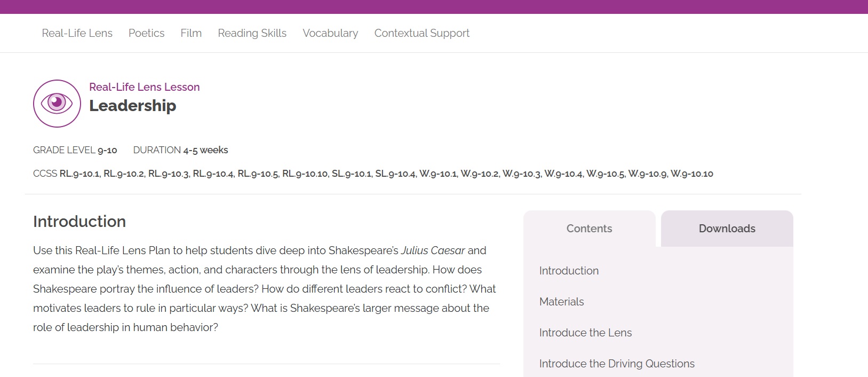Select Reading Skills in the top navigation
The height and width of the screenshot is (377, 868).
(x=252, y=33)
